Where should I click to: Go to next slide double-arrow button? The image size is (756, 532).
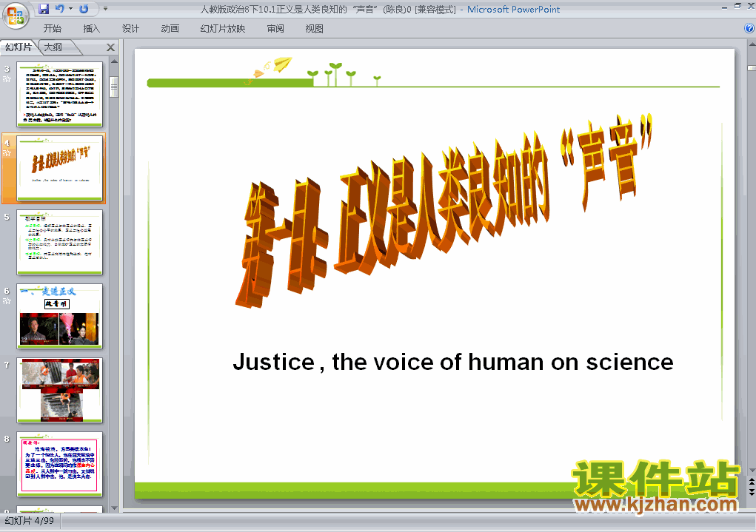(752, 491)
